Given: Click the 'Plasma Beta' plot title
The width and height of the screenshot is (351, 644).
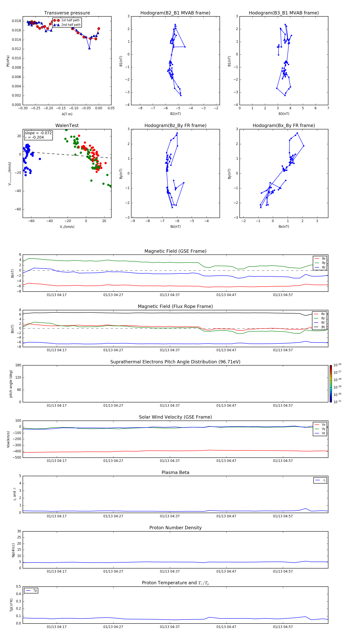Looking at the screenshot, I should tap(175, 473).
